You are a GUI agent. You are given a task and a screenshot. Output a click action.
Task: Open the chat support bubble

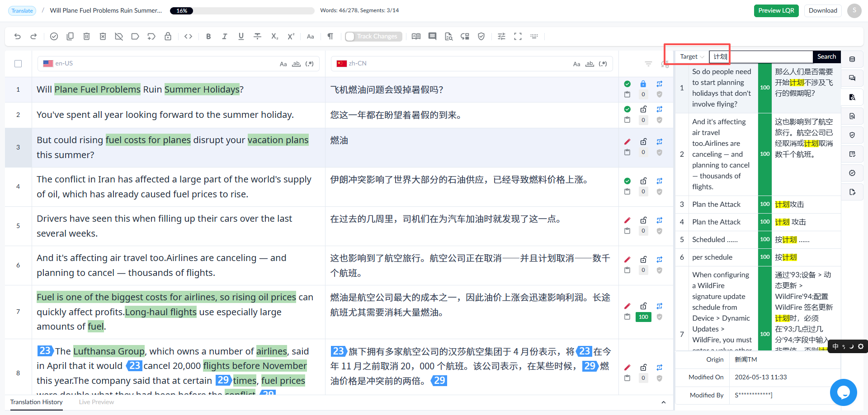(x=844, y=392)
